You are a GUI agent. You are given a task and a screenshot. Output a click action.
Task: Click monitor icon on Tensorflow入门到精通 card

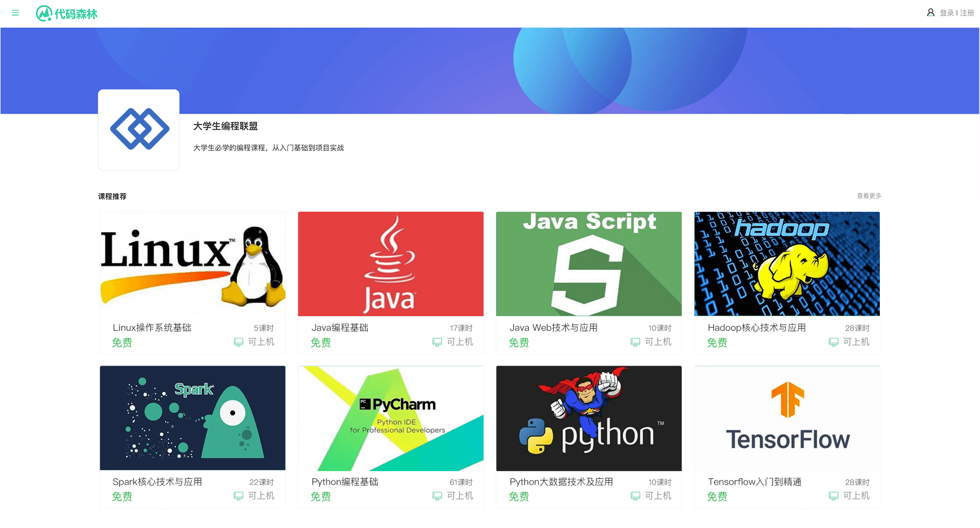pos(833,496)
